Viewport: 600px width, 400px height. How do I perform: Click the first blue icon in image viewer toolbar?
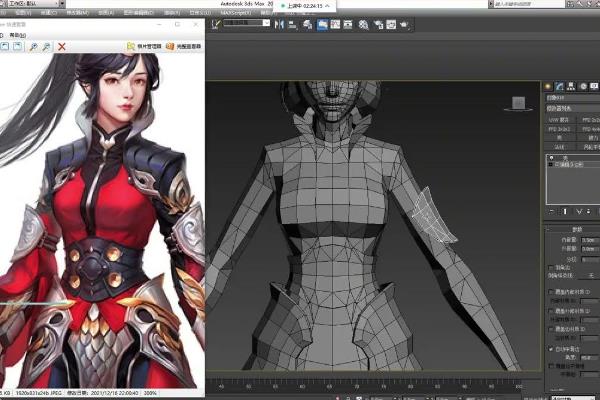[x=4, y=46]
